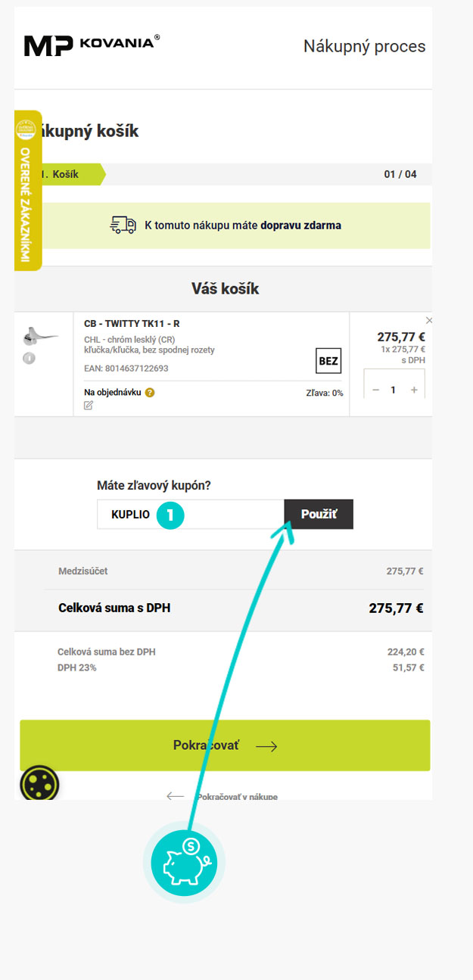Click the info icon under the product image
473x980 pixels.
click(30, 358)
